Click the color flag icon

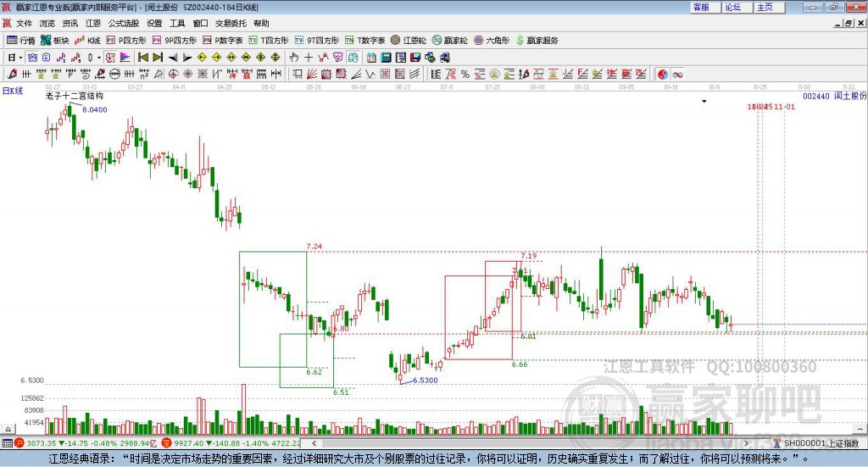tap(125, 58)
